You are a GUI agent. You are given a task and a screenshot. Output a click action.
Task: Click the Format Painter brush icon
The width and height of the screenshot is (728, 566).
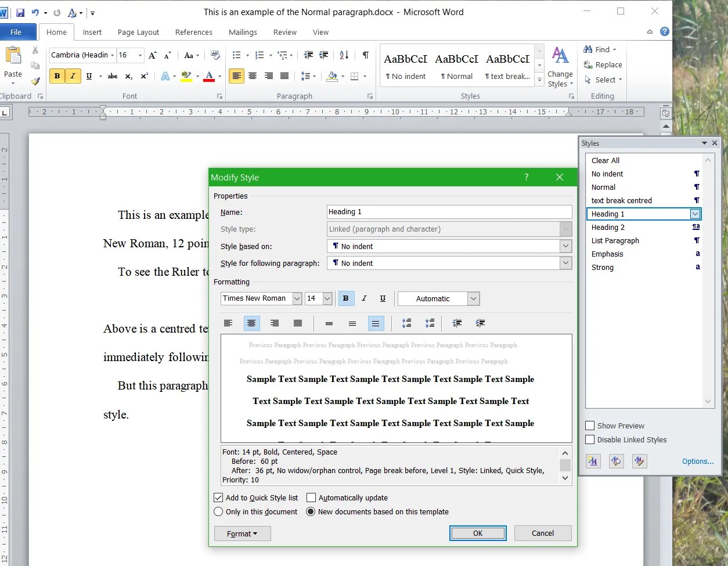[35, 81]
